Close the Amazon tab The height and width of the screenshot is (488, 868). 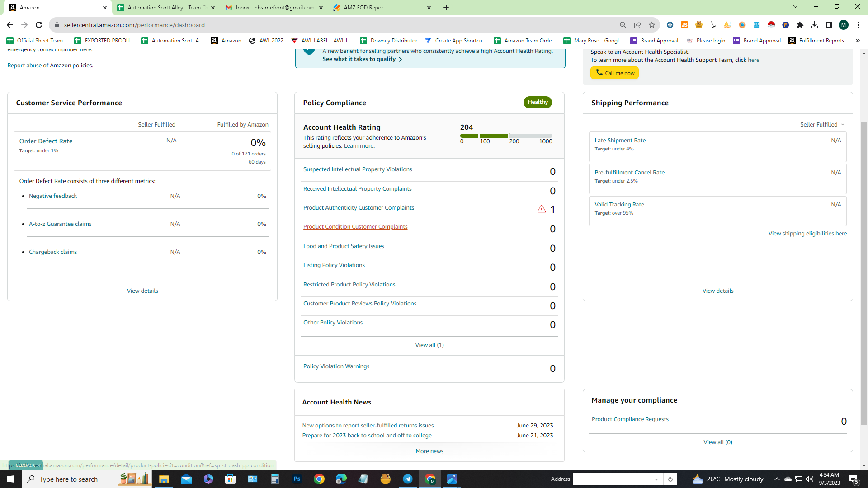coord(105,8)
